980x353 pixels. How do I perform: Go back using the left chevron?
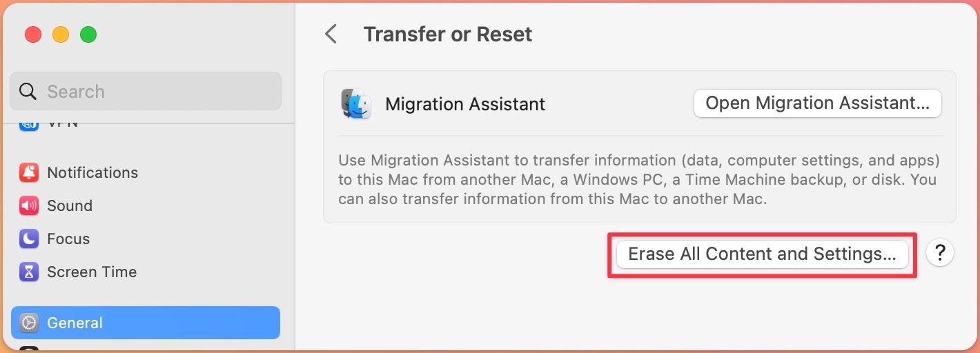click(x=331, y=34)
